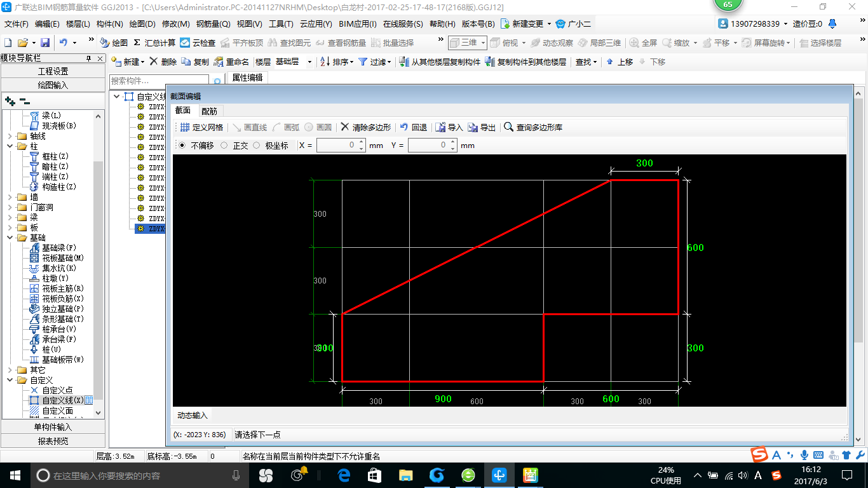
Task: Open the 文件(F) menu
Action: [17, 24]
